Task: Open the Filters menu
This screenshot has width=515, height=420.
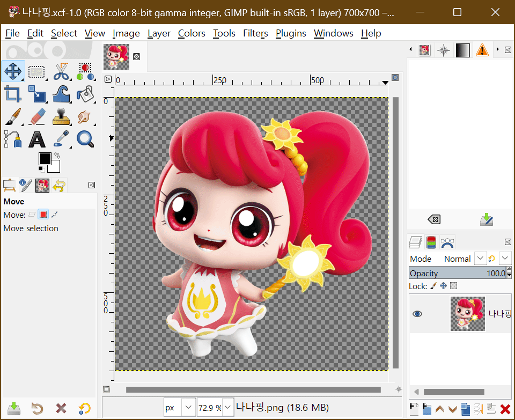Action: pos(255,33)
